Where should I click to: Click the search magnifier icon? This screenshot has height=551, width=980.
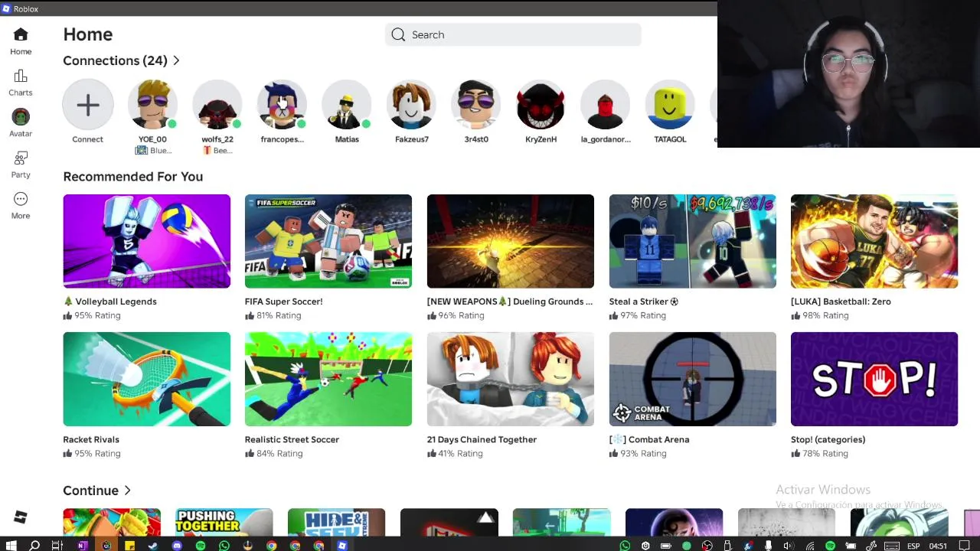point(398,34)
